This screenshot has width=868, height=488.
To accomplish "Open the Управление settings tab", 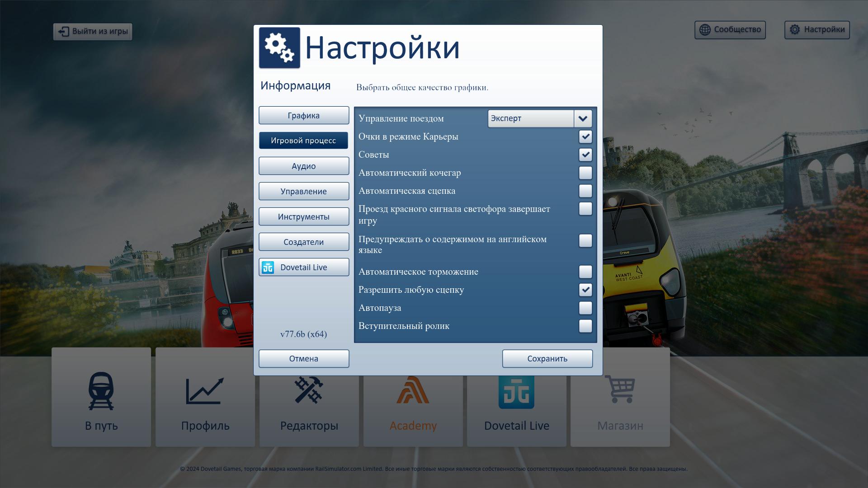I will point(304,192).
